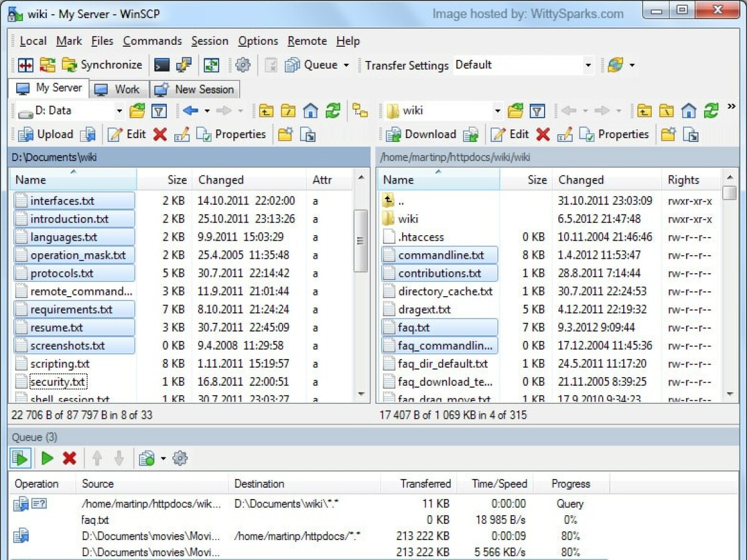
Task: Expand the Queue button dropdown arrow
Action: click(346, 65)
